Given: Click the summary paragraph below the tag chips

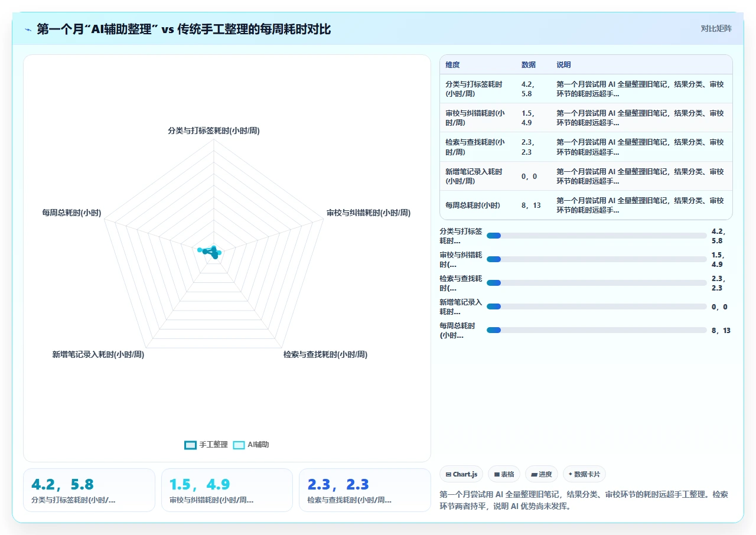Looking at the screenshot, I should click(584, 500).
